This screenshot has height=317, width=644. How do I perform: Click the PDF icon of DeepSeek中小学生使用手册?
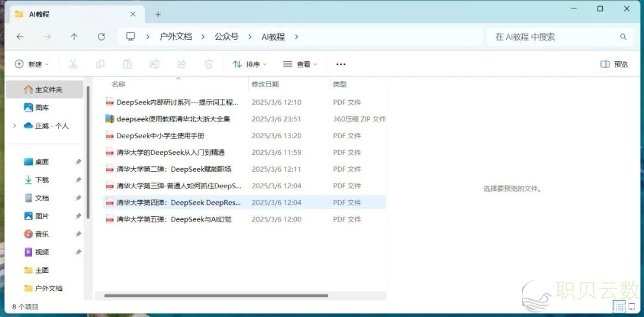tap(110, 135)
